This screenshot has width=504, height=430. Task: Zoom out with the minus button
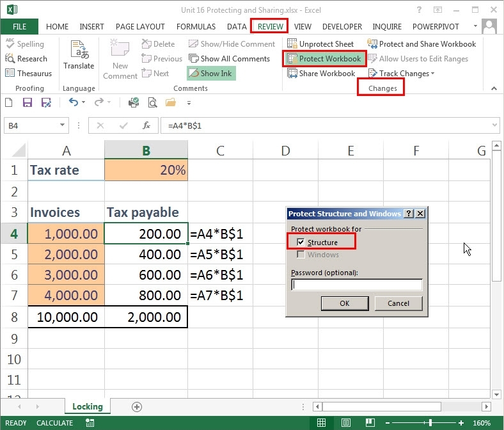coord(388,423)
